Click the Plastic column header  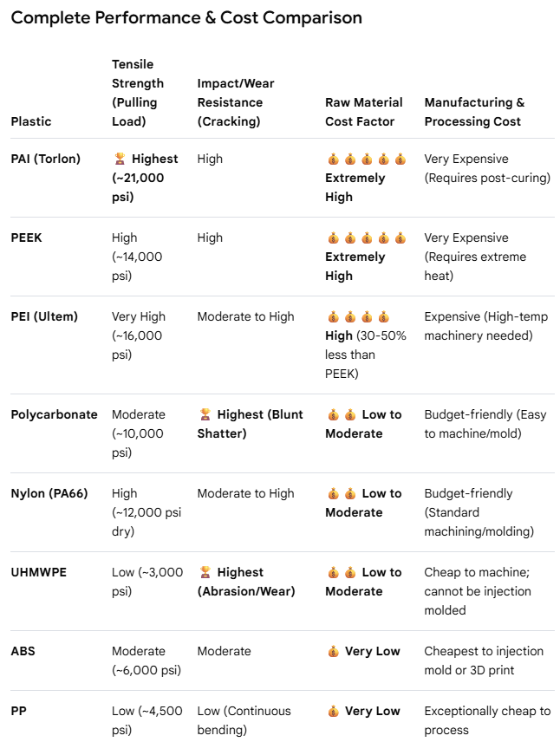(x=31, y=121)
